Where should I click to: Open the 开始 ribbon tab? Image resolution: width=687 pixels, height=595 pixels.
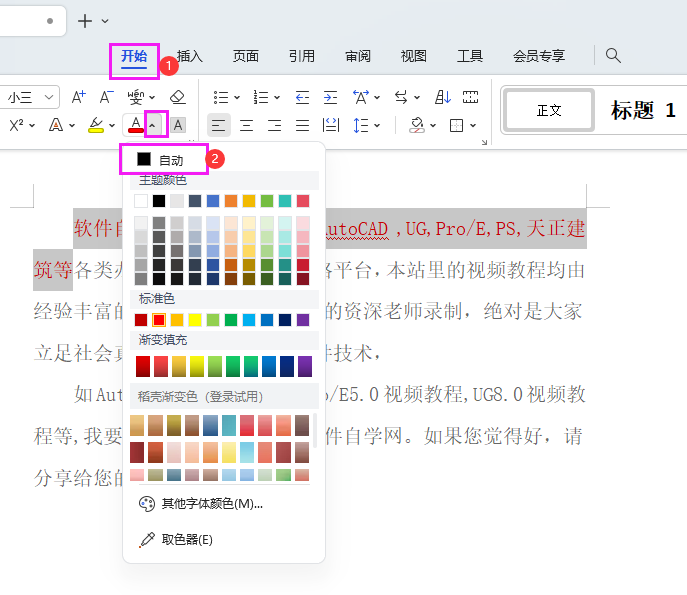point(134,57)
